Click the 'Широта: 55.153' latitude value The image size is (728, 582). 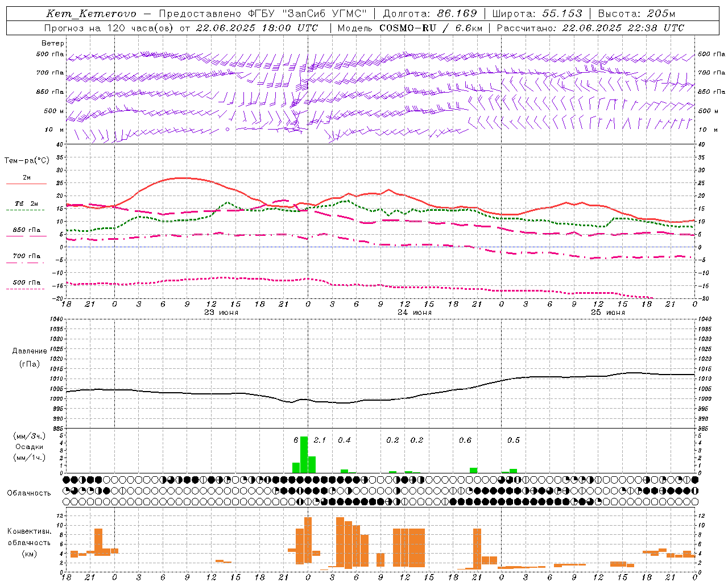pyautogui.click(x=537, y=14)
